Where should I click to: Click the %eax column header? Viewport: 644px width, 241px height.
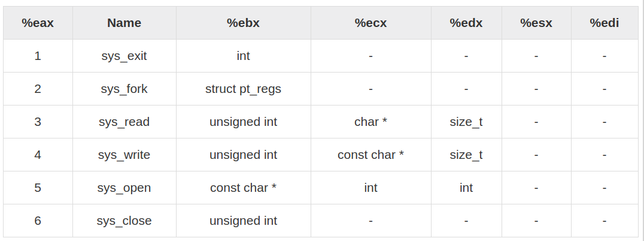[38, 23]
